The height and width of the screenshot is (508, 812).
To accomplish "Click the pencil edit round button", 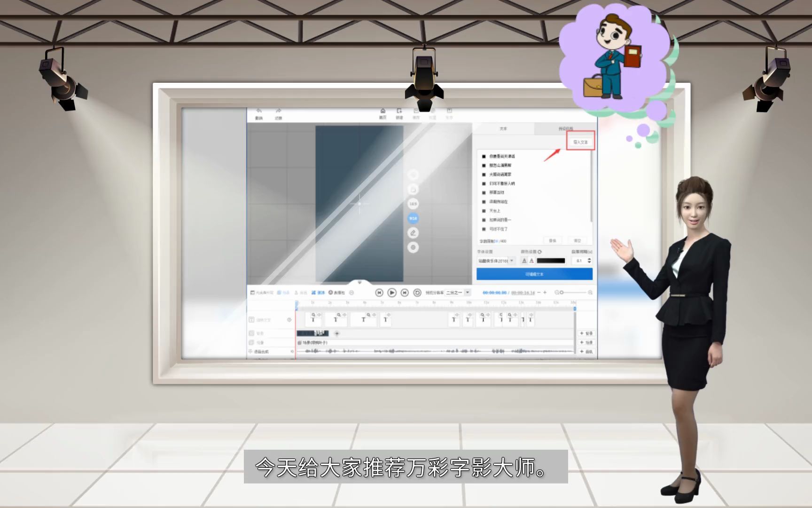I will (x=413, y=233).
